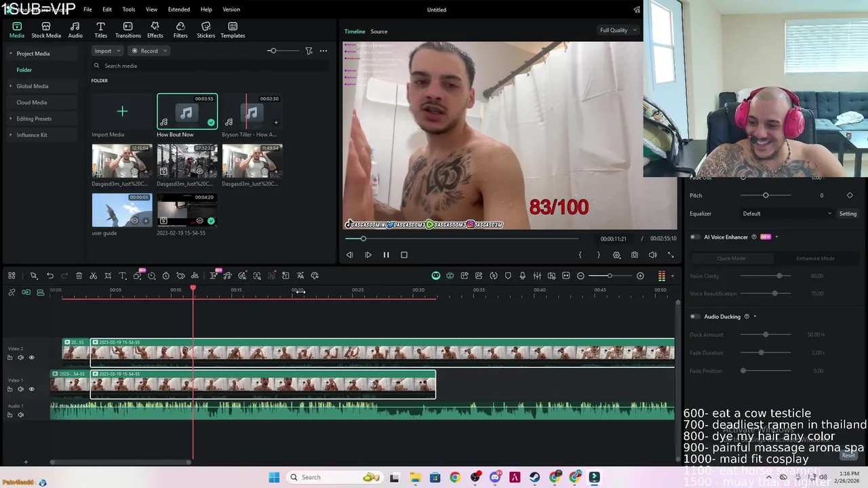Expand the Global Media section

10,86
